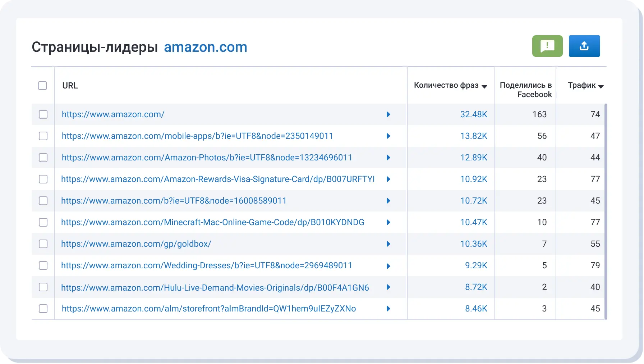Click the Поделились в Facebook column header

[525, 90]
